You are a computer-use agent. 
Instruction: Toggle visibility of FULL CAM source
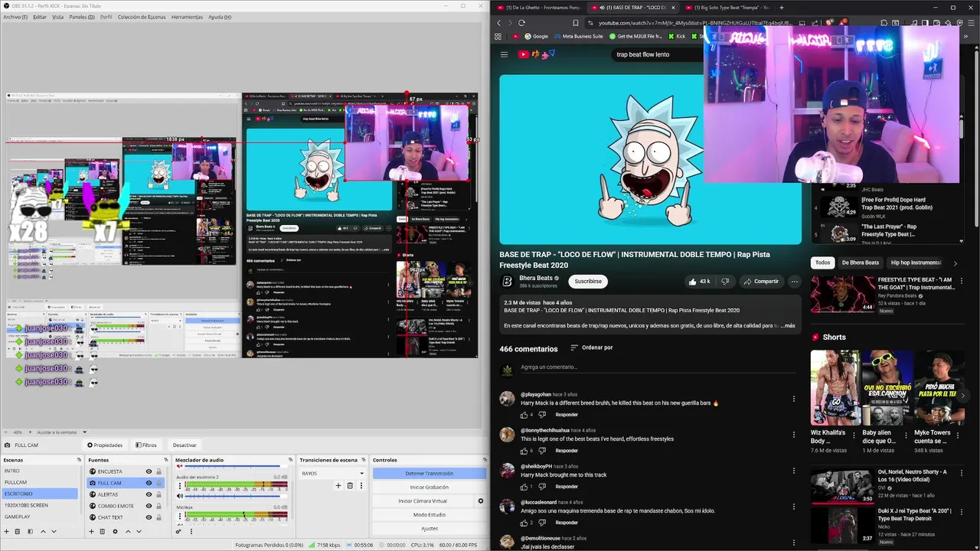click(x=149, y=483)
